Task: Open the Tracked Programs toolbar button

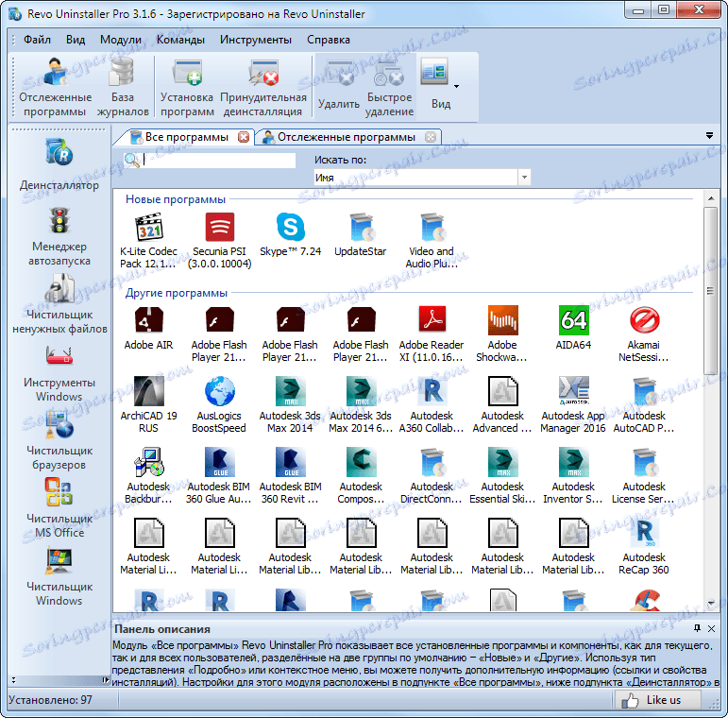Action: 56,87
